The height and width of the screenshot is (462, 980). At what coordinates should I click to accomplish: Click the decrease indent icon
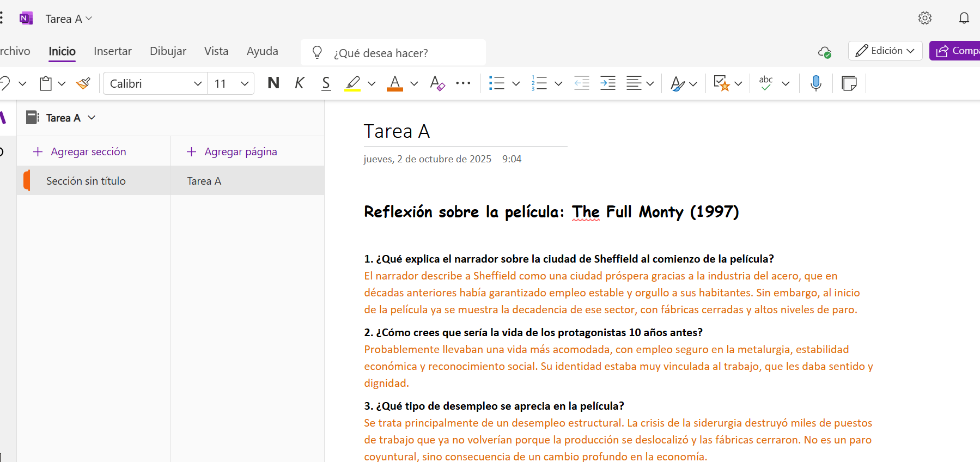(582, 83)
